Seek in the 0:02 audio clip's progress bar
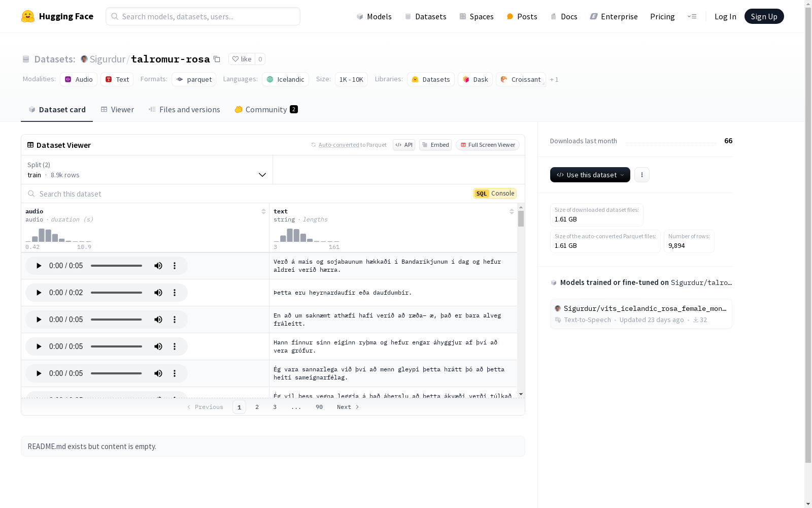This screenshot has height=508, width=812. [117, 293]
